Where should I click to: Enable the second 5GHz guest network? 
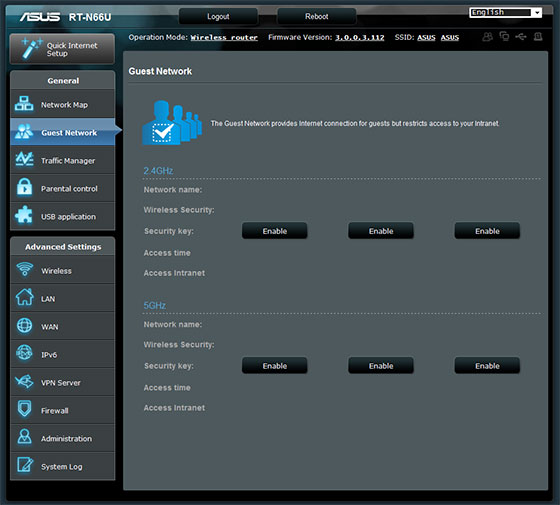point(381,366)
